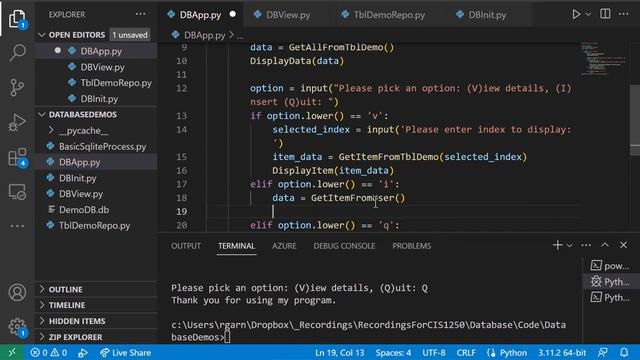Split the editor to the right
640x360 pixels.
coord(605,14)
